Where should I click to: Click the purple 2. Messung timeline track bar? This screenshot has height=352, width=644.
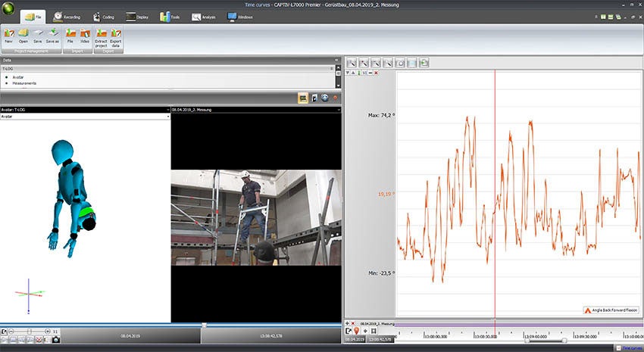tap(519, 324)
